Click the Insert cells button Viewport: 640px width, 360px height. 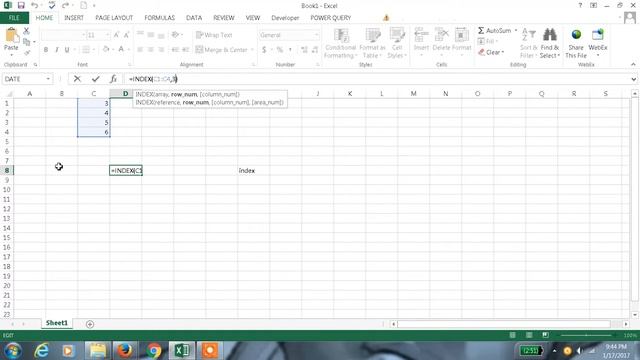[421, 39]
